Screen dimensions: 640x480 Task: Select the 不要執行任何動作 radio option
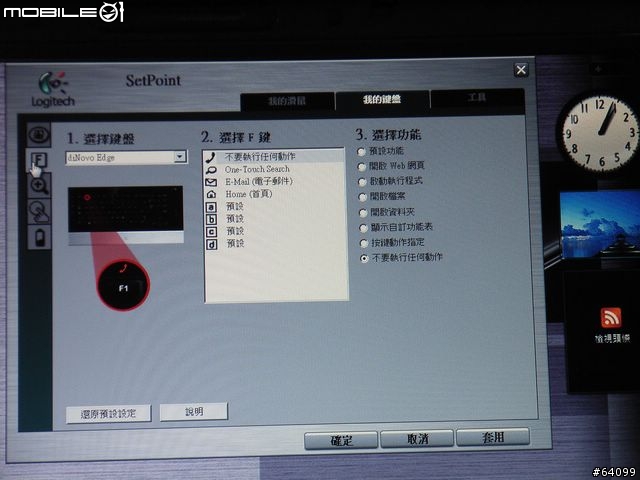[364, 258]
